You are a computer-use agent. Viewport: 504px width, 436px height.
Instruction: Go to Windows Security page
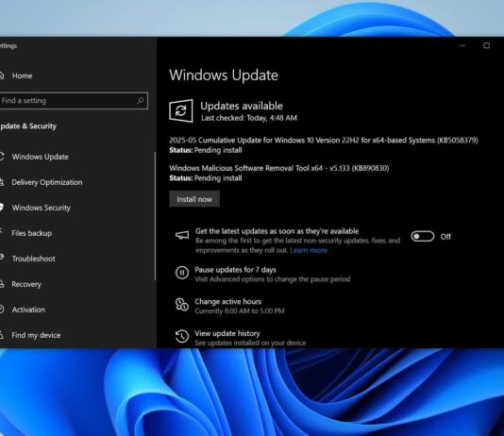coord(41,208)
